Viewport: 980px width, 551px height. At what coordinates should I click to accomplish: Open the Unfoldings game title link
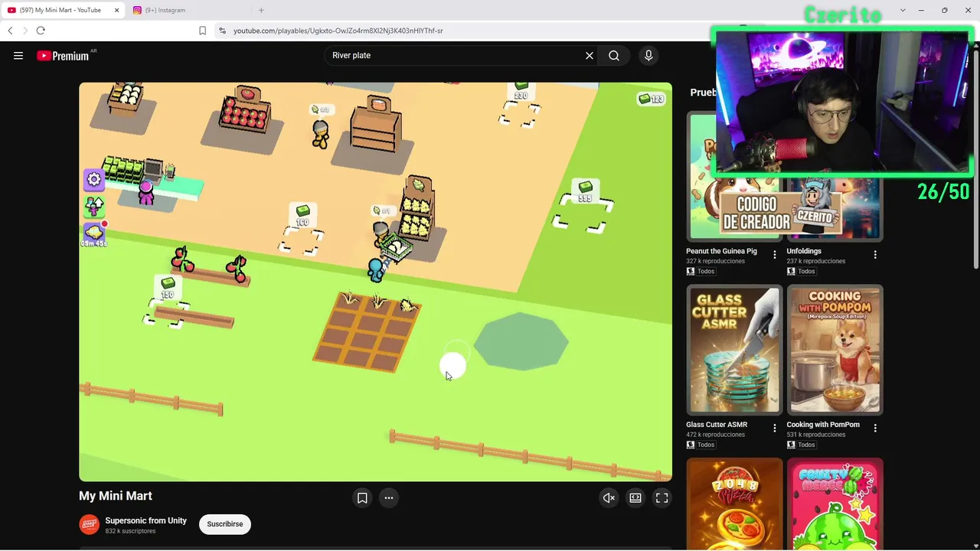(804, 251)
